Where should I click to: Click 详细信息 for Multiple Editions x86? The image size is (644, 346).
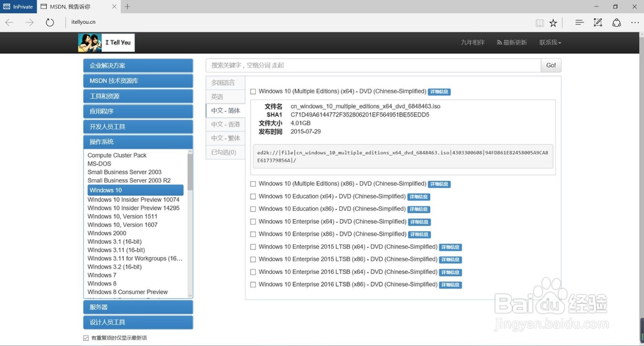pos(439,184)
